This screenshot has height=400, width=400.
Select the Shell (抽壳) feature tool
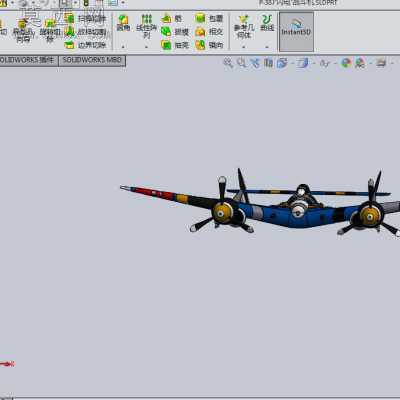pyautogui.click(x=175, y=45)
